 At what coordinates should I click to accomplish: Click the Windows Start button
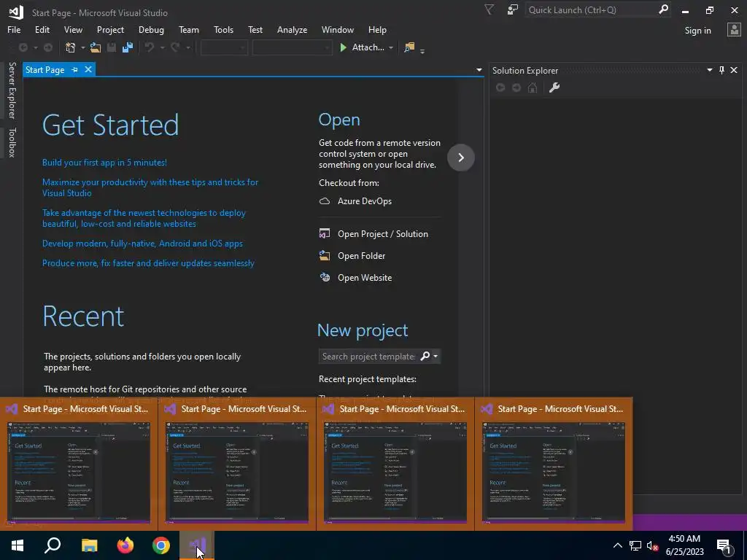click(18, 545)
